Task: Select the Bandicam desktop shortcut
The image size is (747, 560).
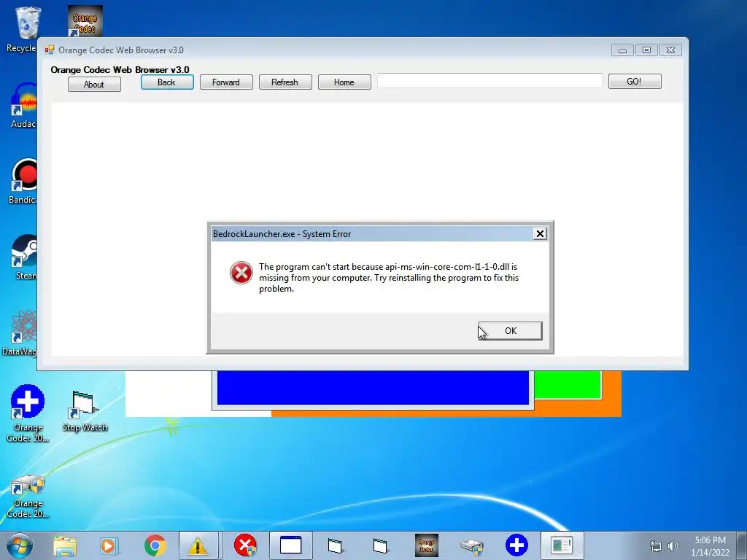Action: tap(24, 182)
